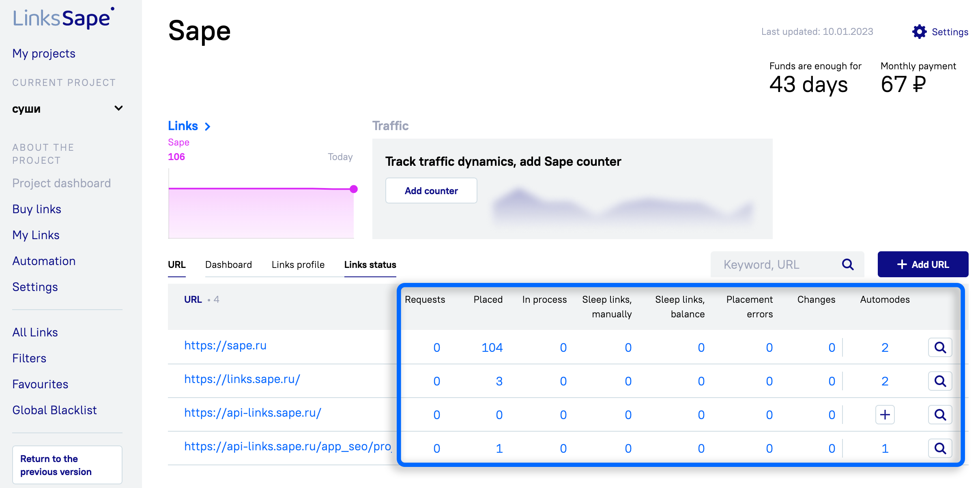Open the https://api-links.sape.ru/app_seo/pro link
Screen dimensions: 980x488
(288, 446)
